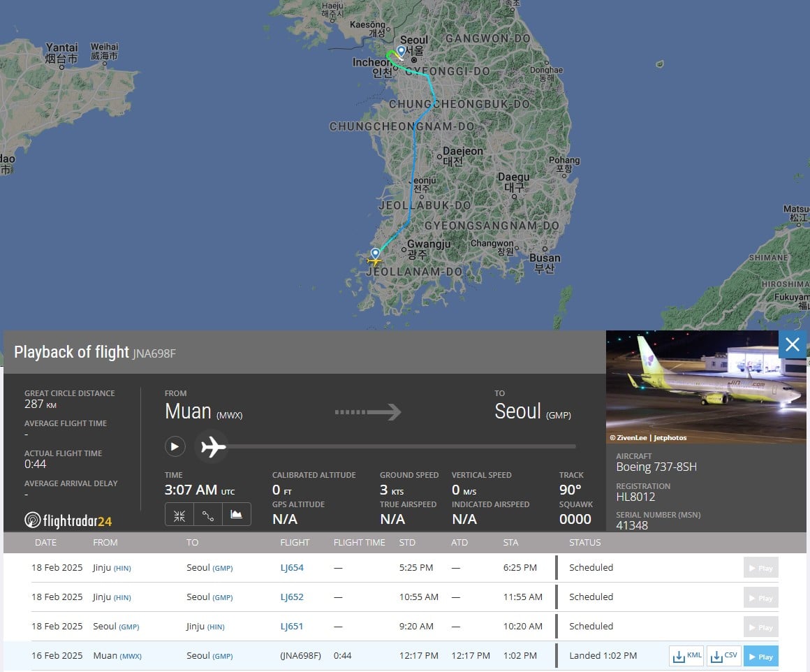The image size is (810, 672).
Task: Open the LJ654 flight link
Action: point(292,568)
